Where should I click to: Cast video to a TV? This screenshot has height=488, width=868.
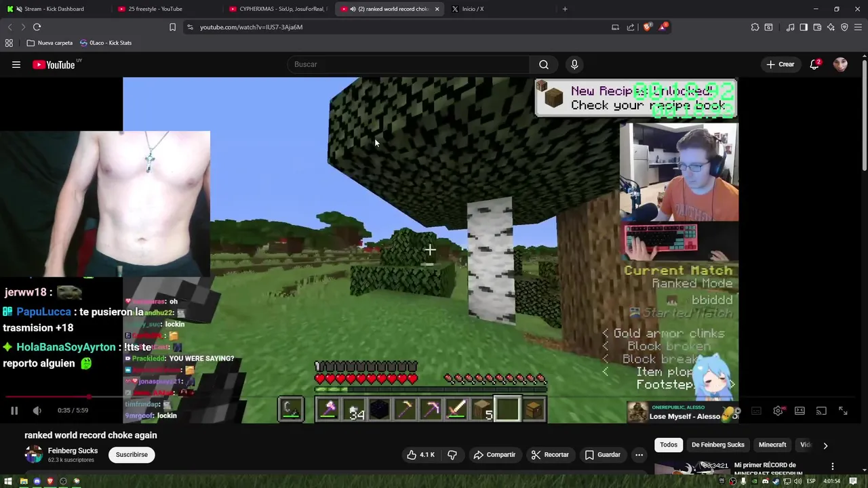click(x=821, y=411)
